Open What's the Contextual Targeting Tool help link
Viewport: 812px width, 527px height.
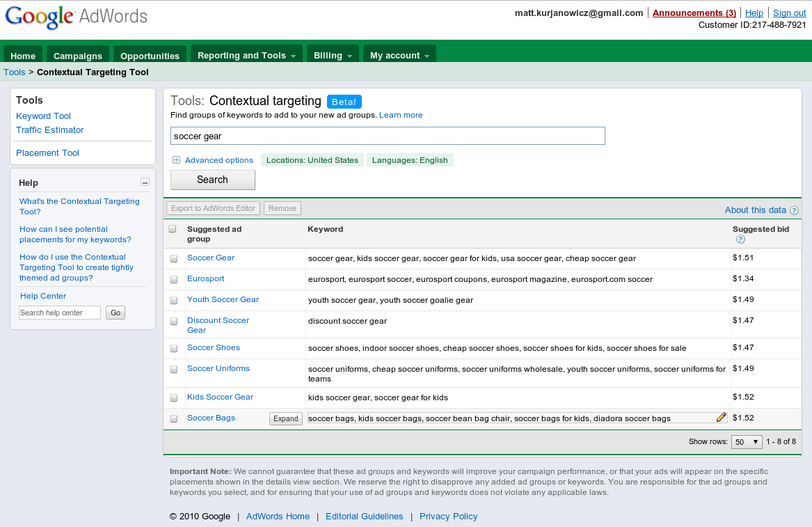pyautogui.click(x=79, y=206)
